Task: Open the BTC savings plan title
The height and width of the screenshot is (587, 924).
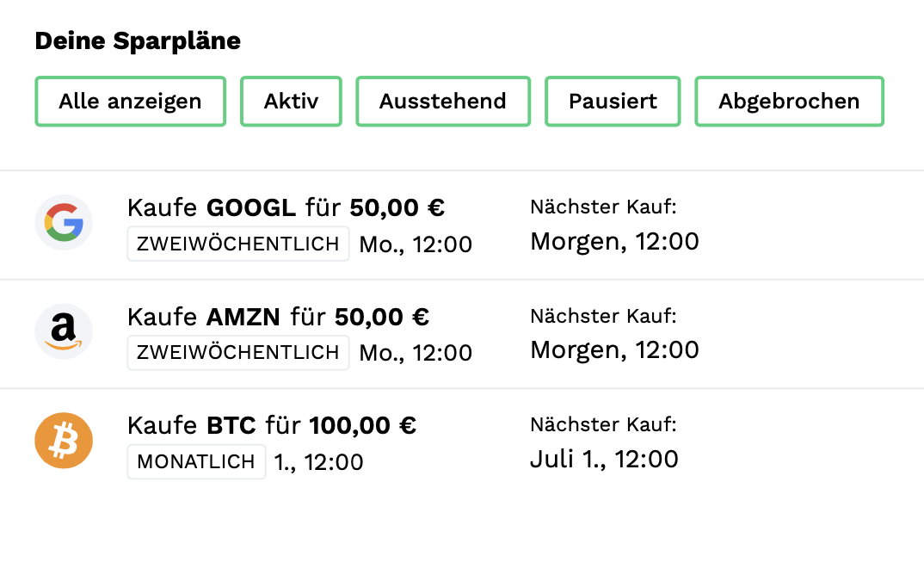Action: coord(272,425)
